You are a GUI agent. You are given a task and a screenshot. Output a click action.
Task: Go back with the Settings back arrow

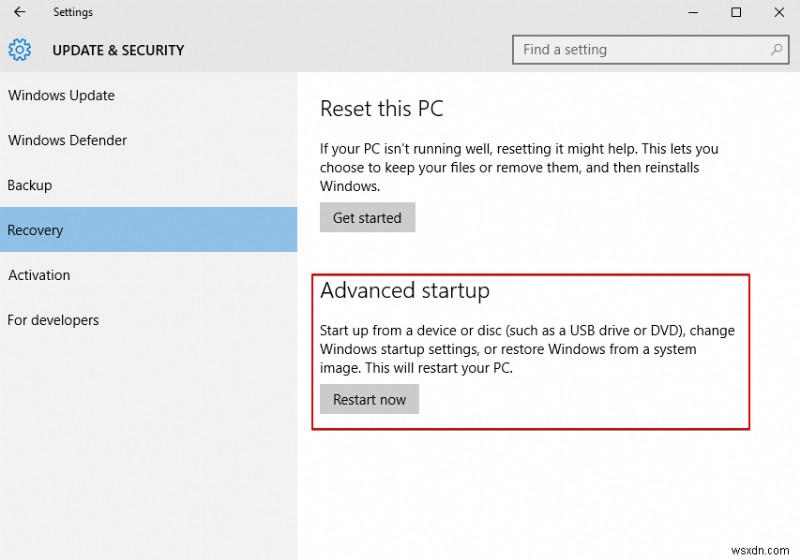click(19, 12)
